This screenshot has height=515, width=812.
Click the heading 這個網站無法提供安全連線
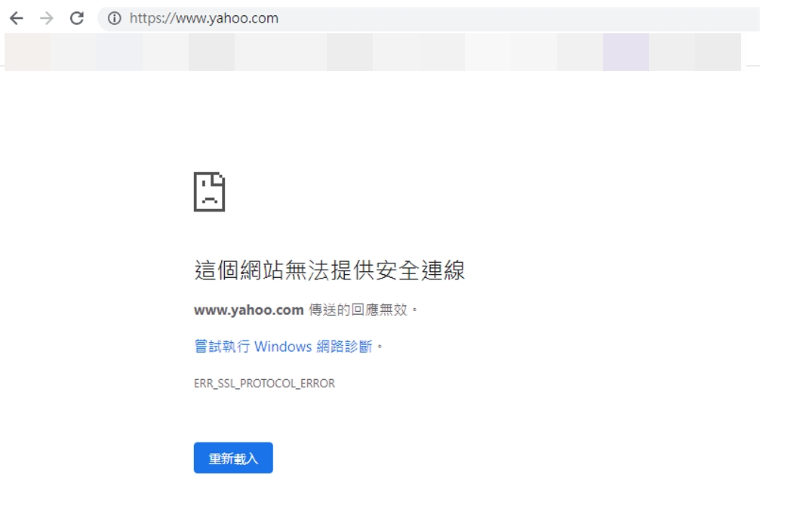click(329, 270)
